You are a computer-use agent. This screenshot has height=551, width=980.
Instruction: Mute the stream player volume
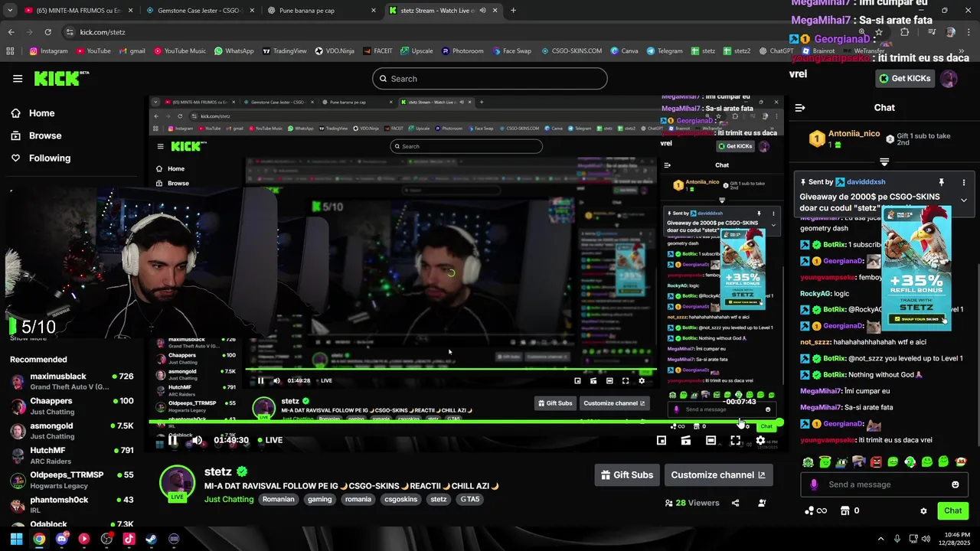coord(197,440)
